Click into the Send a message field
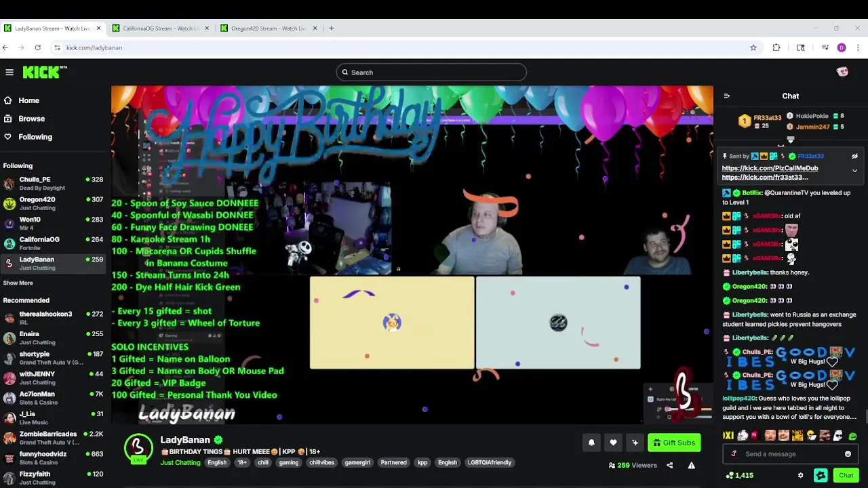 click(x=791, y=454)
